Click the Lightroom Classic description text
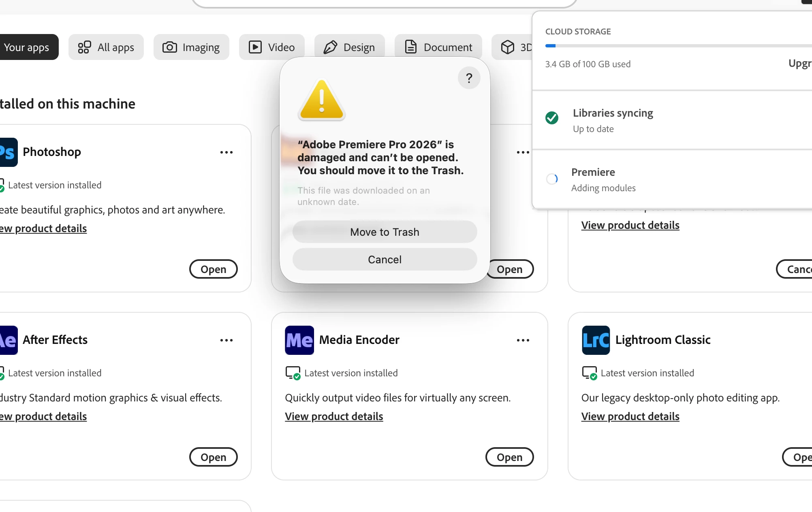This screenshot has width=812, height=512. (x=681, y=398)
